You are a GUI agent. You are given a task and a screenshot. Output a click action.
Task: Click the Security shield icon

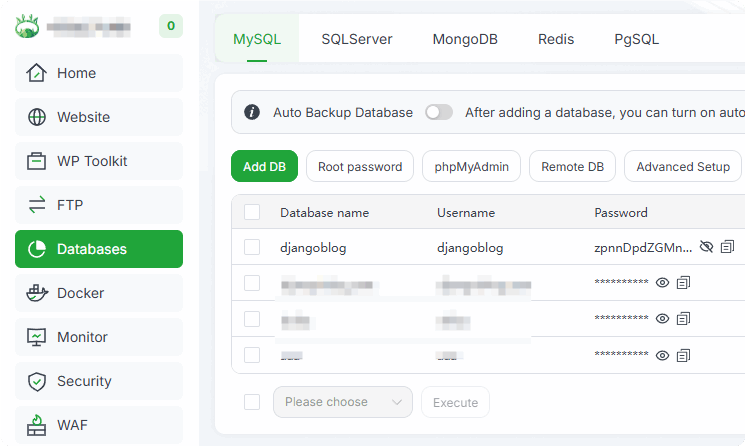[37, 381]
